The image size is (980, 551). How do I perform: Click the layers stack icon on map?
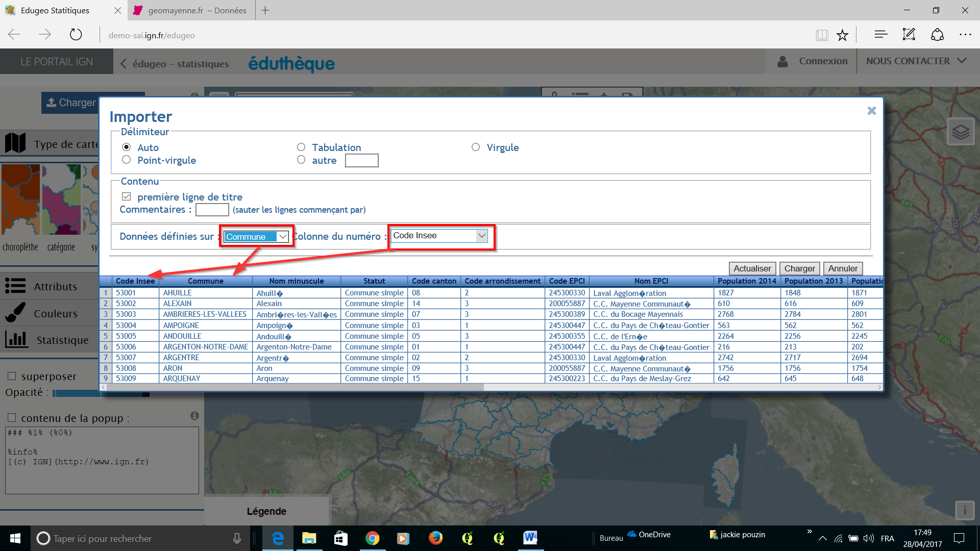[x=961, y=132]
